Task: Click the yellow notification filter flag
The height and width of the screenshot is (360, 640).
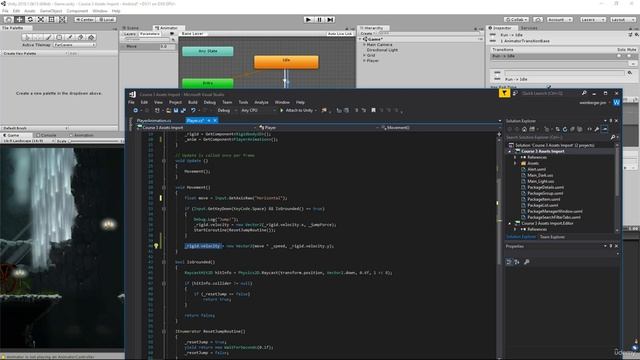Action: pos(504,93)
